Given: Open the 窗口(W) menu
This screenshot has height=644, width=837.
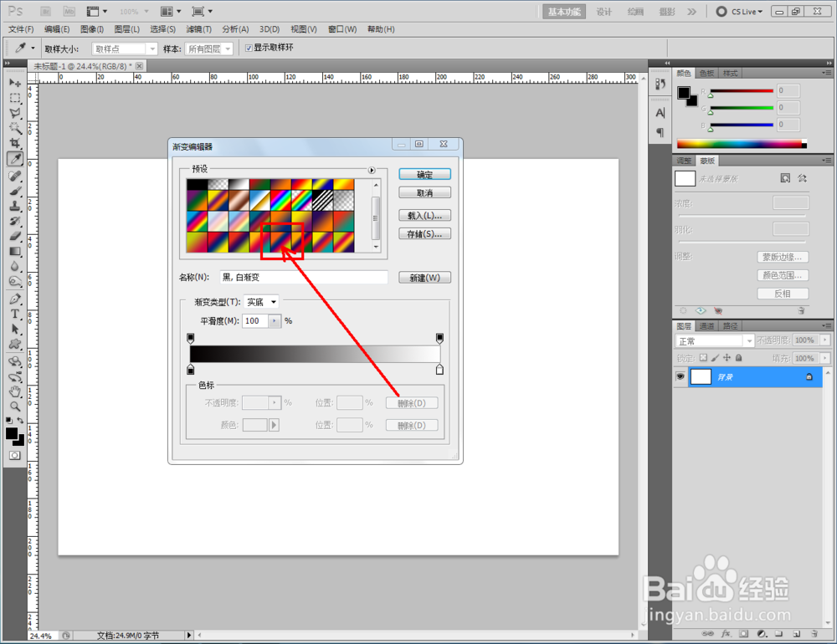Looking at the screenshot, I should pos(342,29).
